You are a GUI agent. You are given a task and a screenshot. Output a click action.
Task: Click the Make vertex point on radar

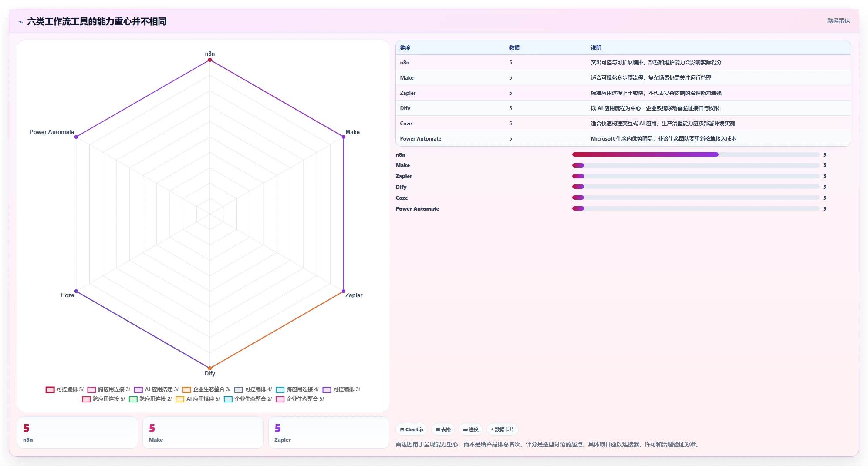tap(344, 137)
